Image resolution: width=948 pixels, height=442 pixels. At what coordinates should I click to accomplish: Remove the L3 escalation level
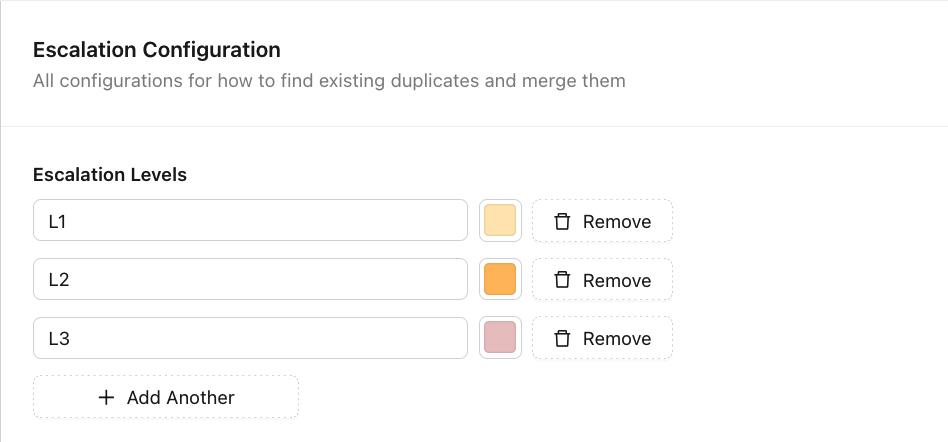602,339
